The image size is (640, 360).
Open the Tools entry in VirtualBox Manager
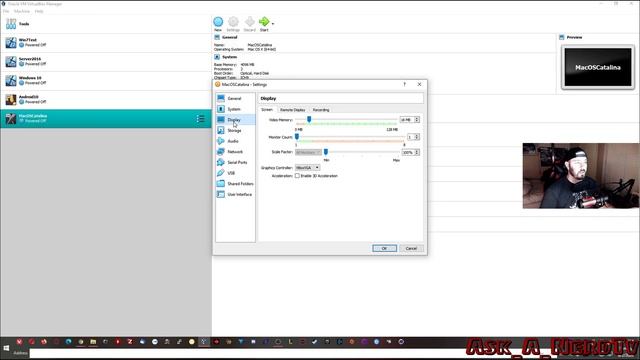[106, 24]
